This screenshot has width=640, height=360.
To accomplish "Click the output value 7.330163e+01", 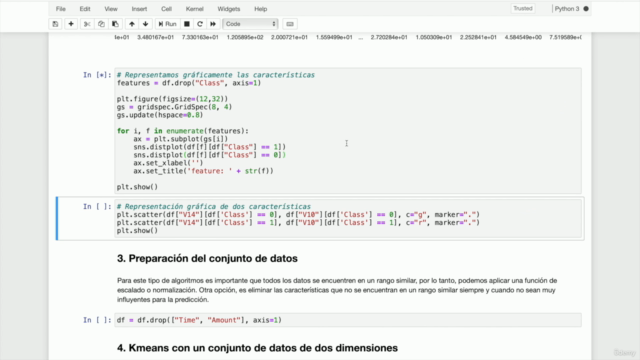I will point(200,37).
